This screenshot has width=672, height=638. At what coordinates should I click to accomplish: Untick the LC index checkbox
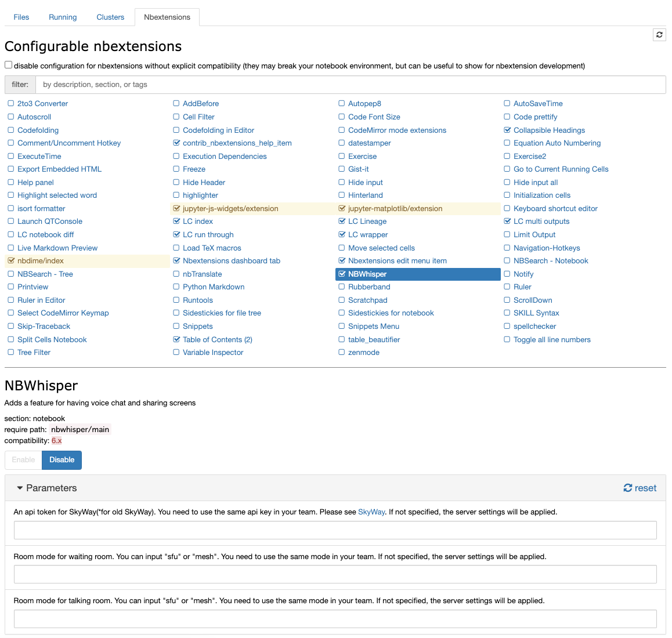176,221
